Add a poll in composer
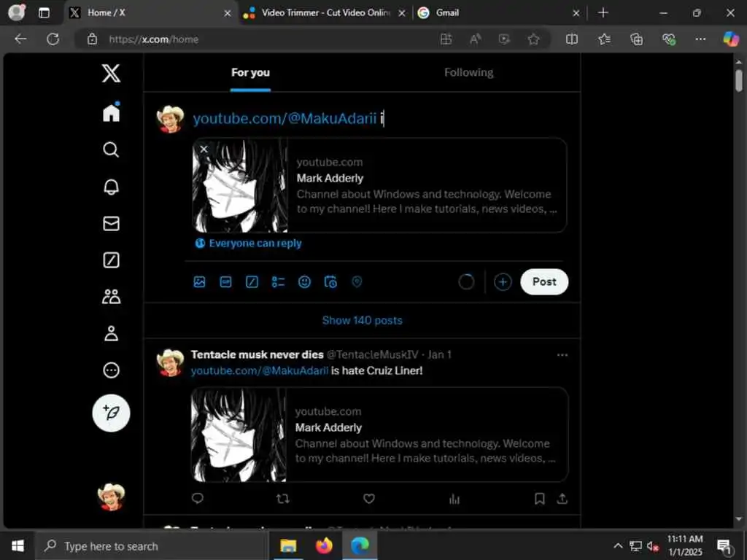 point(278,282)
